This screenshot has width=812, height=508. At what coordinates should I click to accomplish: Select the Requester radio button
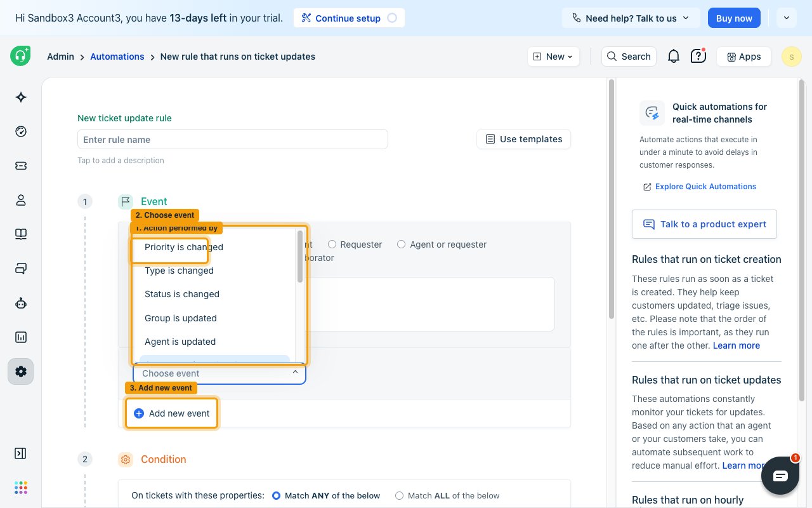[x=332, y=244]
